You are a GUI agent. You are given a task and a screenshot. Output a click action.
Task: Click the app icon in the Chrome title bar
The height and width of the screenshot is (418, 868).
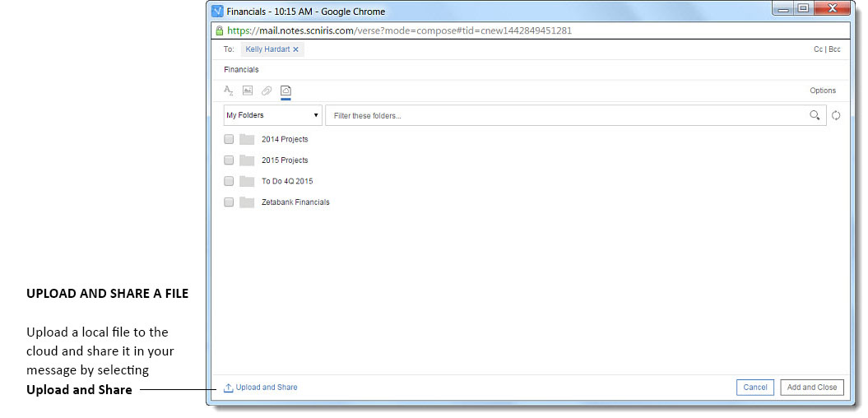pos(217,11)
